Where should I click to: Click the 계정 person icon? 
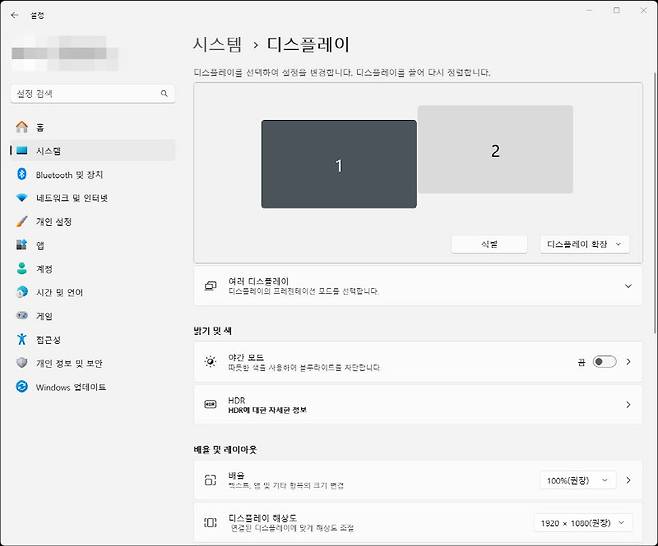22,269
